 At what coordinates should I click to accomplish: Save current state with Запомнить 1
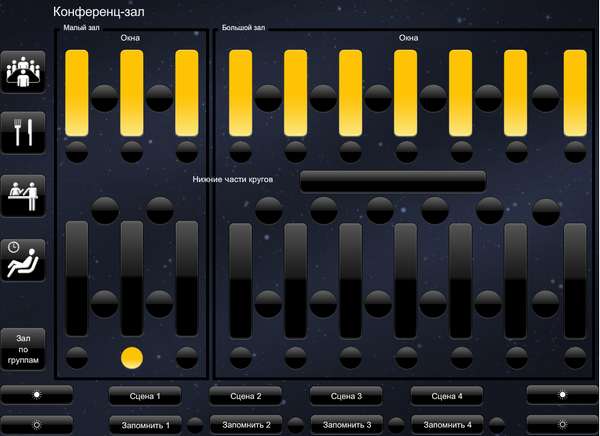(145, 425)
